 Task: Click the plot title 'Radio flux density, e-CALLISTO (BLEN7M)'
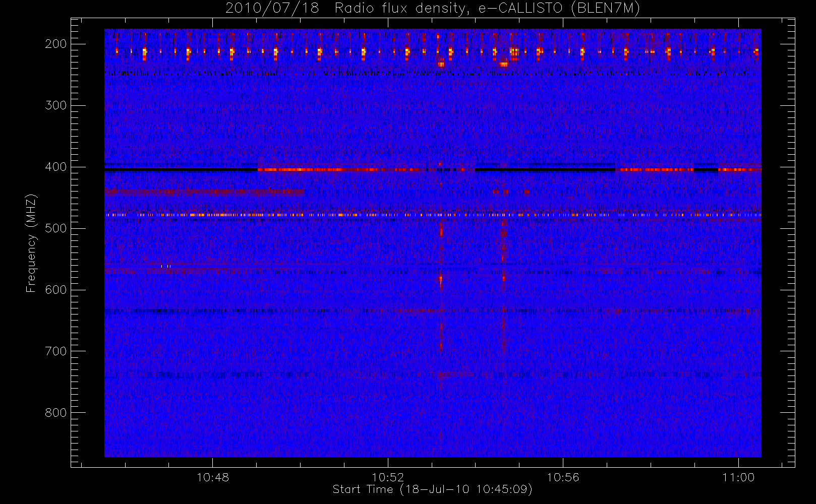[487, 9]
